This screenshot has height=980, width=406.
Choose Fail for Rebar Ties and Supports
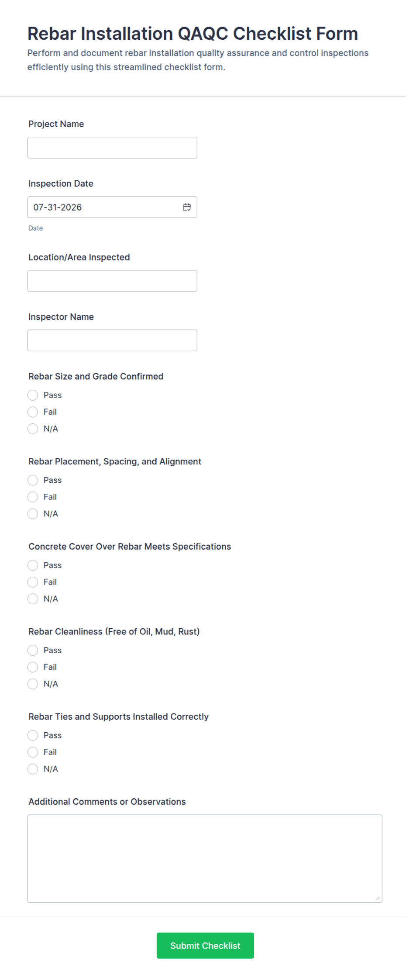[33, 752]
